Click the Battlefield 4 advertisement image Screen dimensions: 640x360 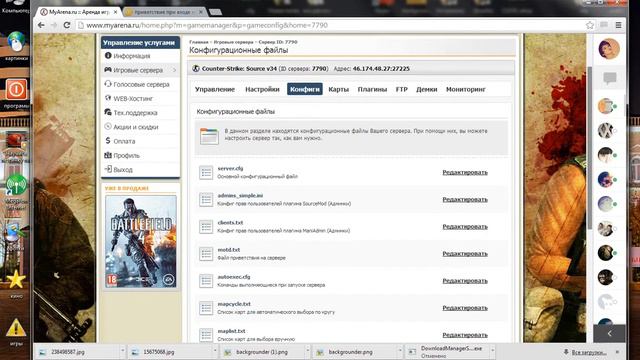click(141, 241)
